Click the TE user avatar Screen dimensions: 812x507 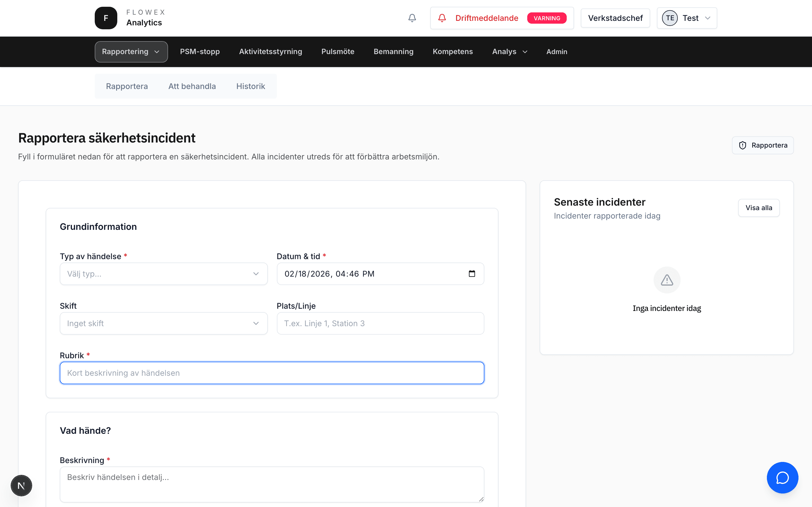(670, 18)
